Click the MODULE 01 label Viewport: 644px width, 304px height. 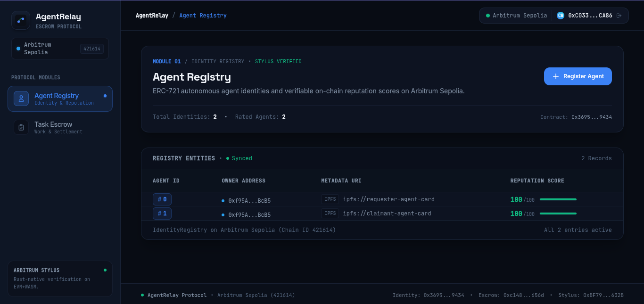(166, 61)
